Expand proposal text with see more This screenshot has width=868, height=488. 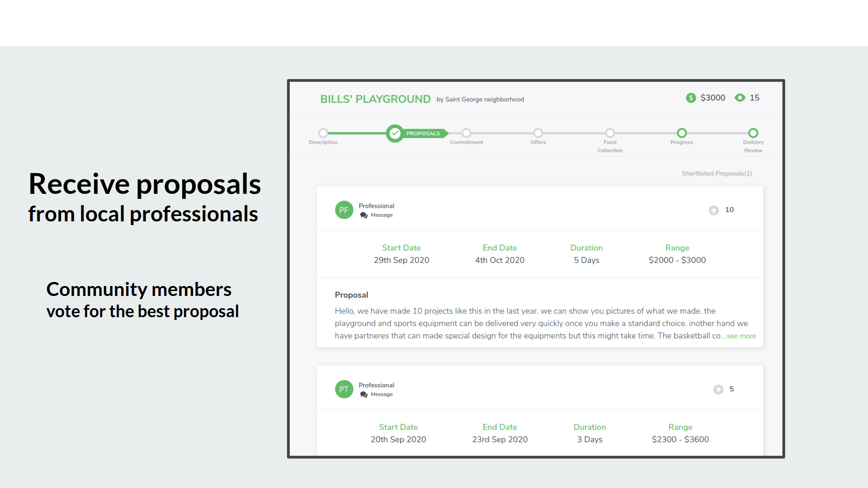pyautogui.click(x=741, y=336)
